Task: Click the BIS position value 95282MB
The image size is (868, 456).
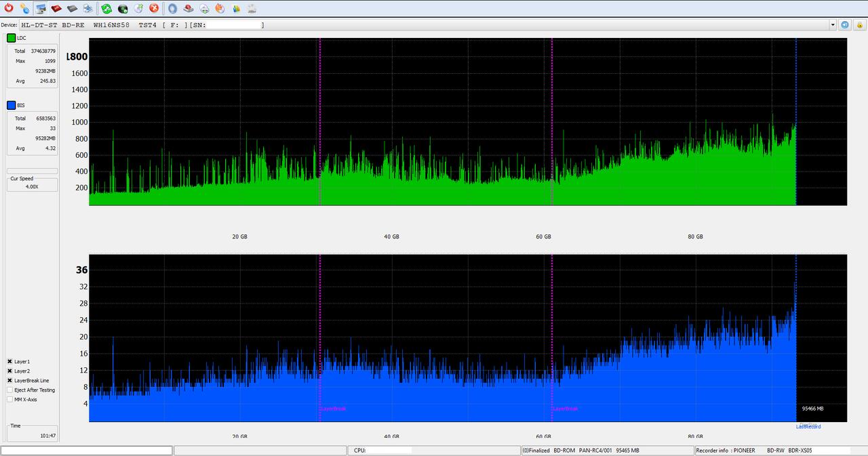Action: (45, 138)
